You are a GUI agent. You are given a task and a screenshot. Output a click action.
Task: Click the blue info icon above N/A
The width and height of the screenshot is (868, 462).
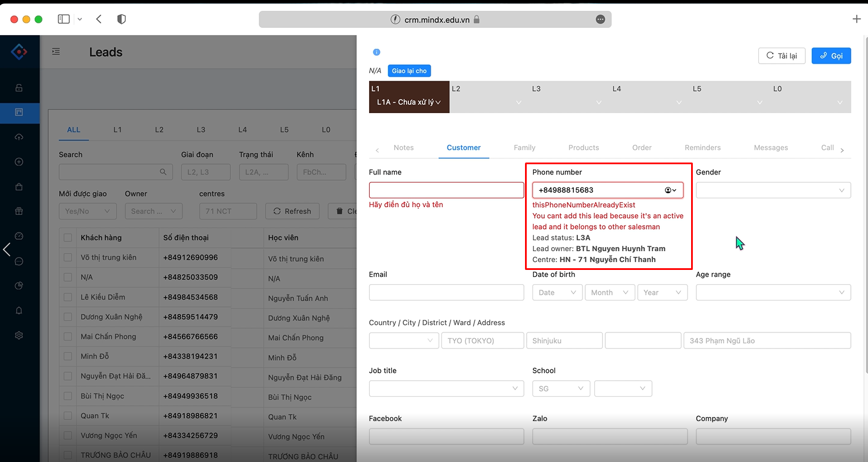coord(376,52)
